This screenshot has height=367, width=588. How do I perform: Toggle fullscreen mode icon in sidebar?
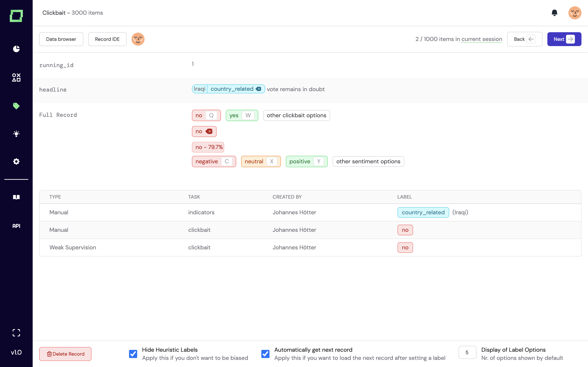16,333
